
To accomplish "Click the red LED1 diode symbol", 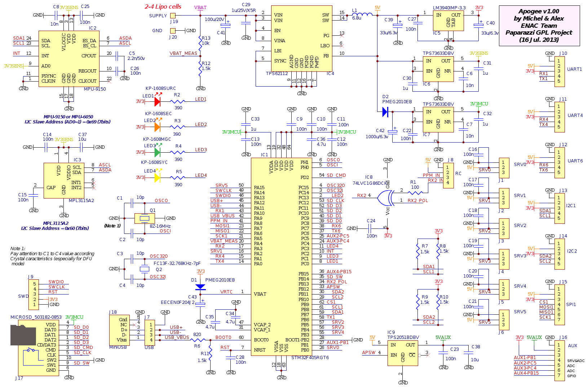I will coord(157,102).
